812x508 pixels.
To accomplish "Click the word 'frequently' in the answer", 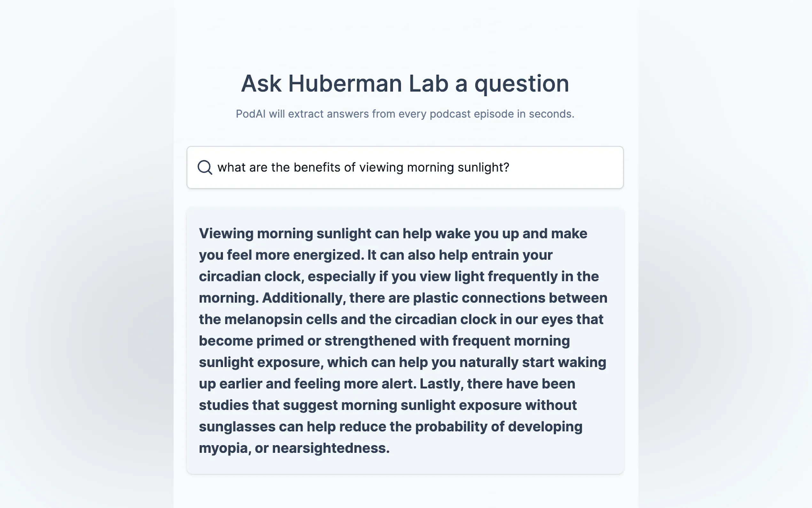I will 522,276.
